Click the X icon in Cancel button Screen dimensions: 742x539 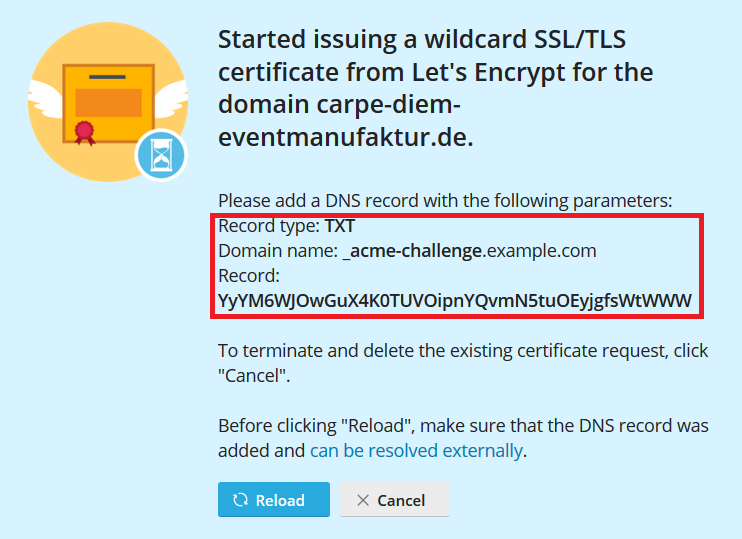[x=362, y=500]
